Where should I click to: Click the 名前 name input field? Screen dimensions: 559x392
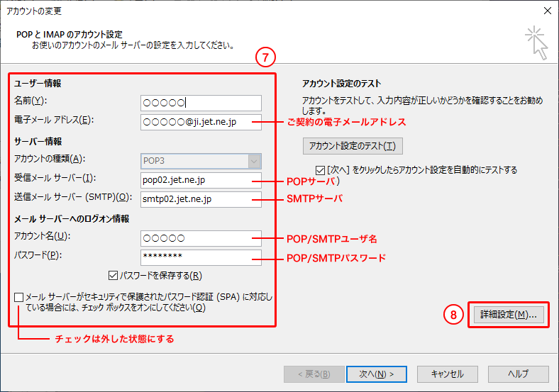(x=201, y=103)
